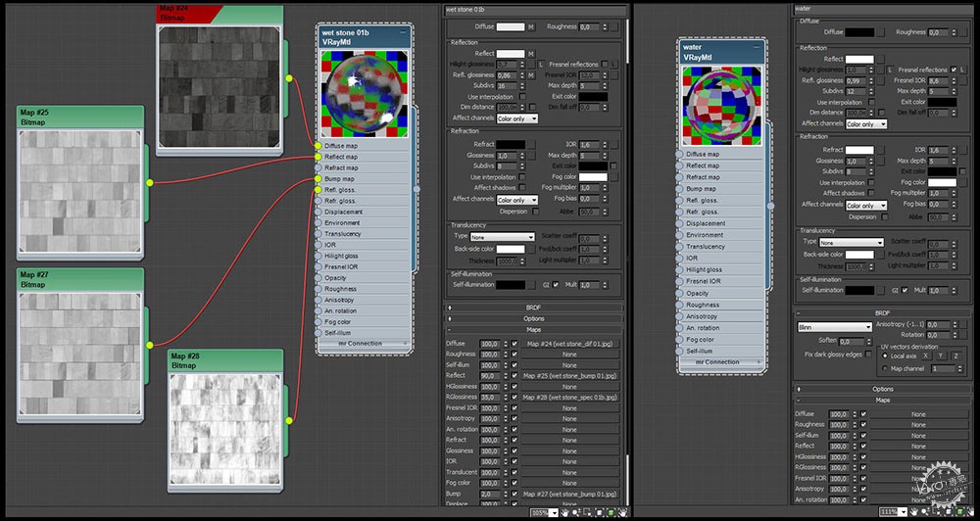This screenshot has width=980, height=521.
Task: Select zoom region tool in left editor navigation
Action: (x=587, y=512)
